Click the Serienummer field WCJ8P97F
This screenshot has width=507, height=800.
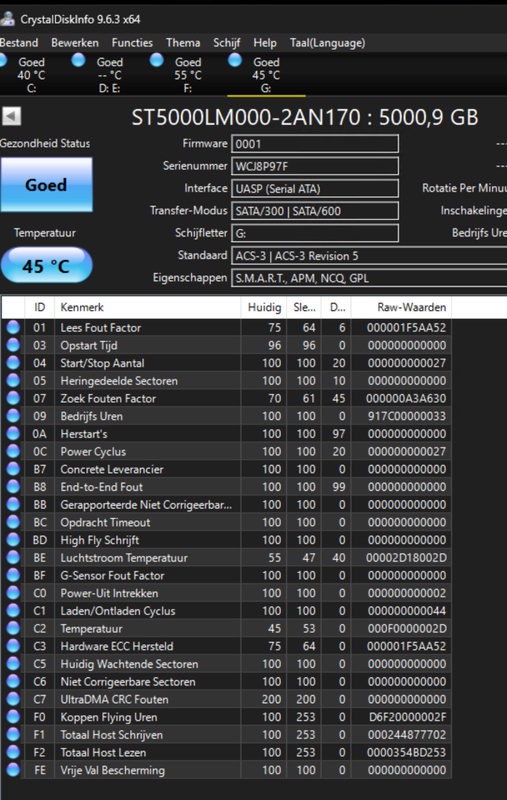click(315, 166)
